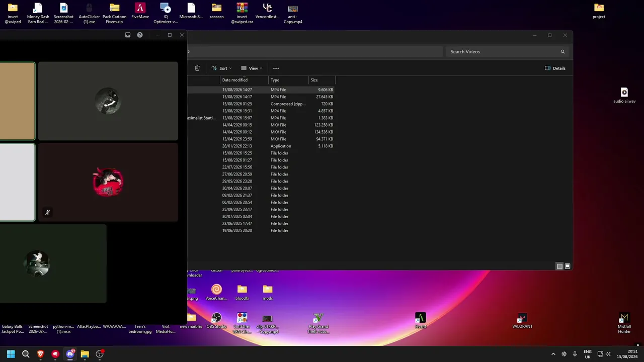Open the network icon in system tray
Image resolution: width=644 pixels, height=362 pixels.
(x=600, y=354)
